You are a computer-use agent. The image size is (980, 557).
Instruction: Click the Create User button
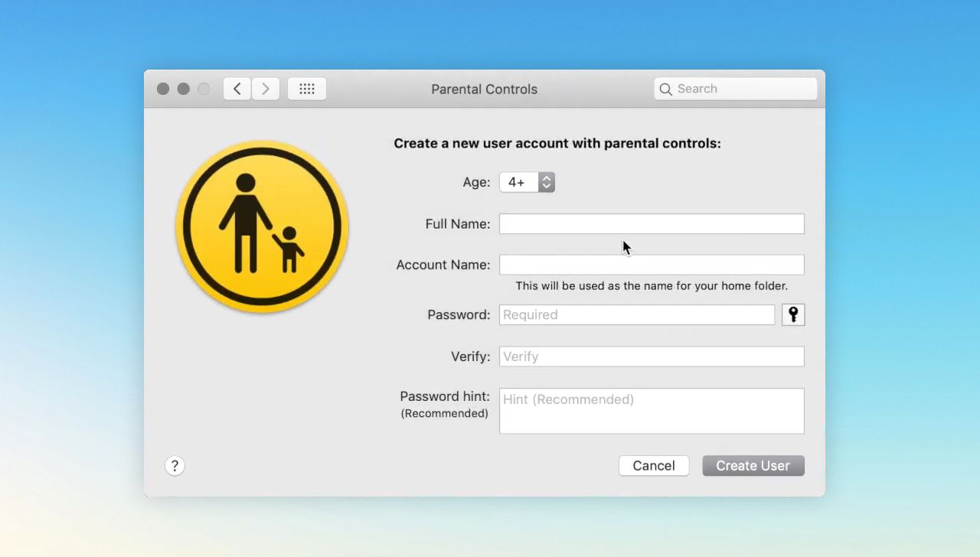(753, 466)
